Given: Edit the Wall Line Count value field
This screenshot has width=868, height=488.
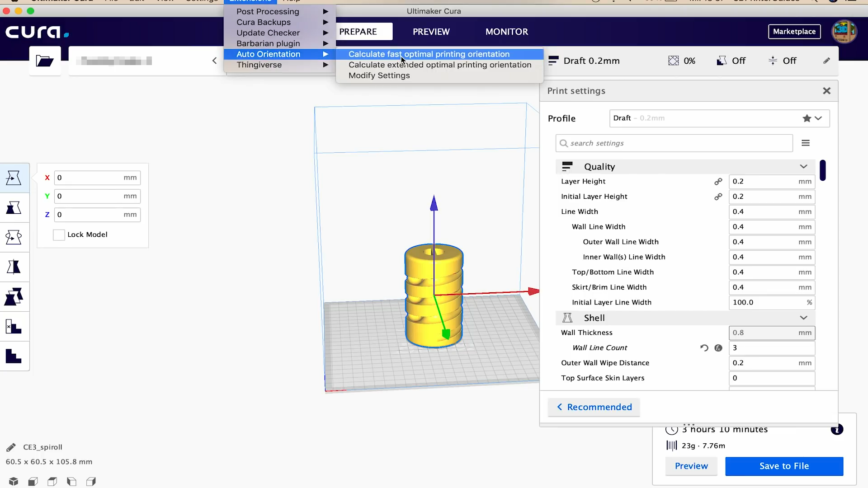Looking at the screenshot, I should [x=772, y=348].
